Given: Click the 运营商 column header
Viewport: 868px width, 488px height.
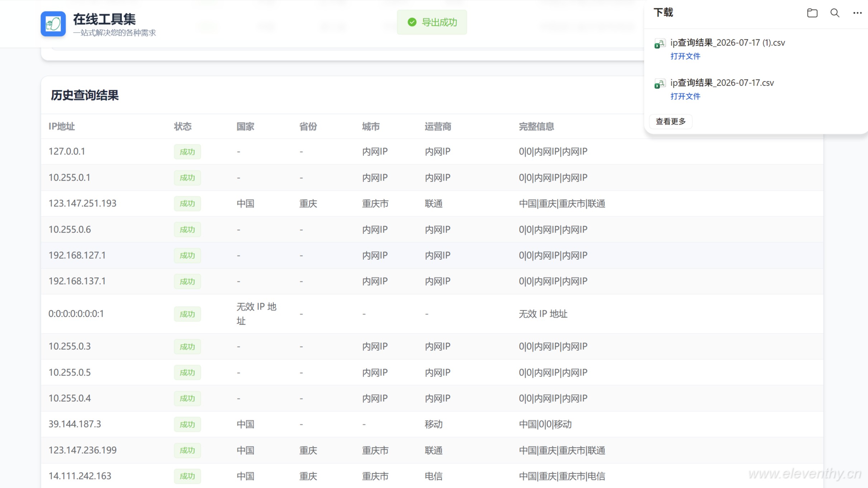Looking at the screenshot, I should (438, 126).
